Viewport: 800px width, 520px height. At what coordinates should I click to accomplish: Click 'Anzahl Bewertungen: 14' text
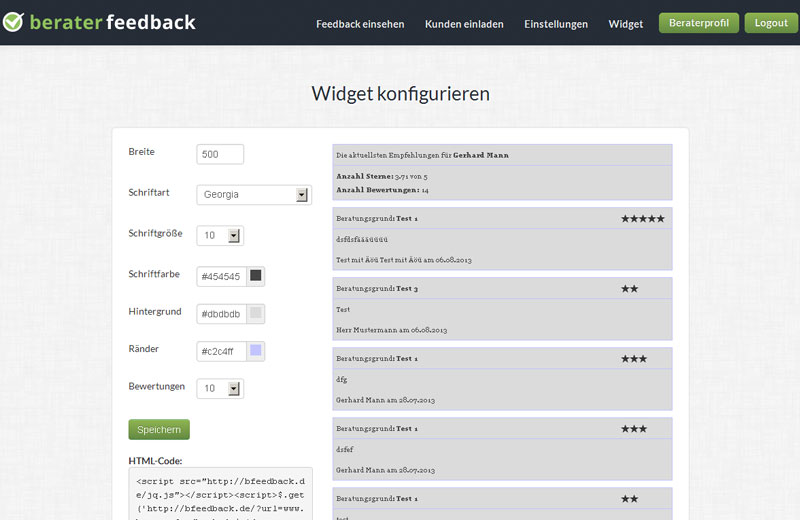382,190
